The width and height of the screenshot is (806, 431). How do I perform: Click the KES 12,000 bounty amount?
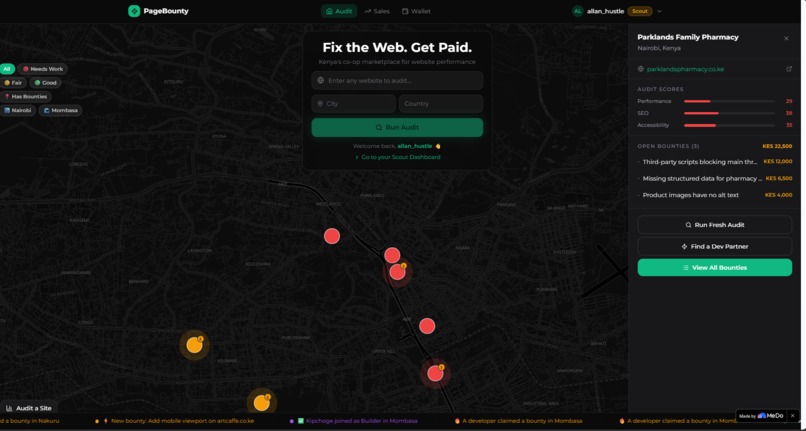(778, 161)
